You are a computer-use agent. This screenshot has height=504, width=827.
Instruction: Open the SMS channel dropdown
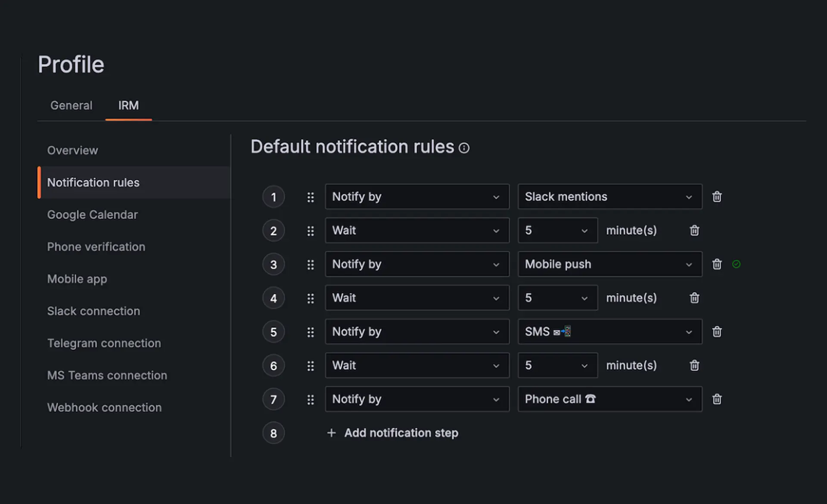[x=610, y=332]
